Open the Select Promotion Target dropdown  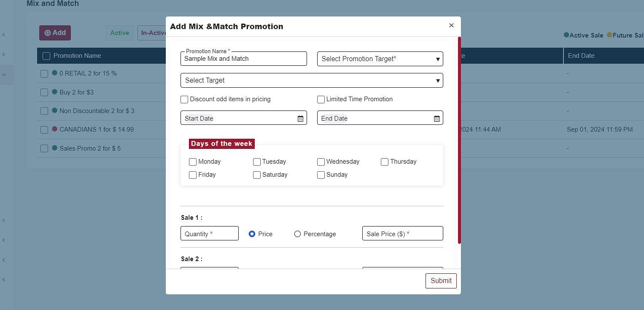380,59
